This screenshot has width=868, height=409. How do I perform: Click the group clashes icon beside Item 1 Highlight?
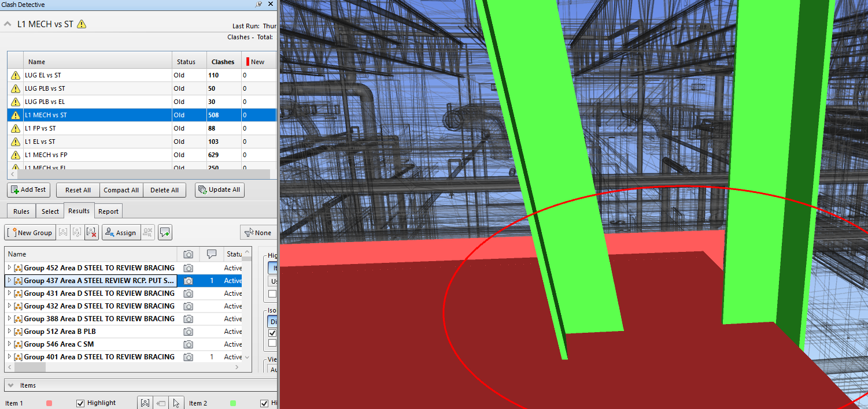point(145,403)
